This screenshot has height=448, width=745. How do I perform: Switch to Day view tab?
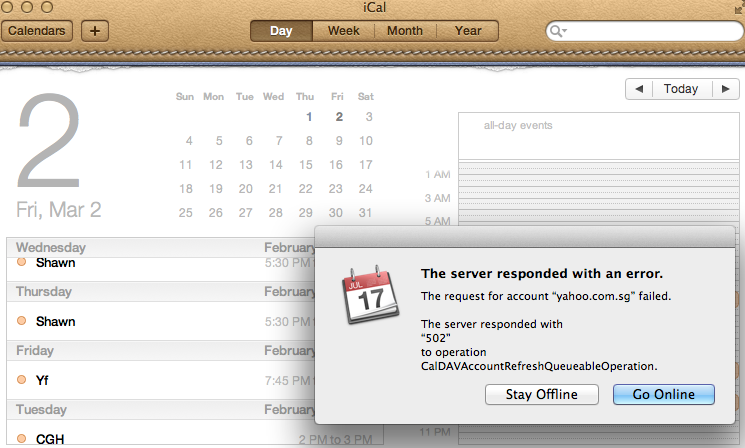(281, 31)
